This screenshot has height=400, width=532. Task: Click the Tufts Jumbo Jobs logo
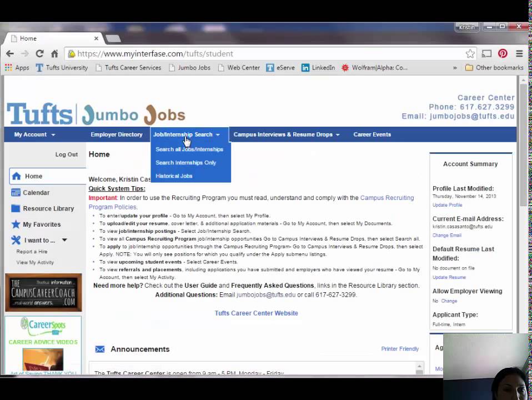point(96,113)
